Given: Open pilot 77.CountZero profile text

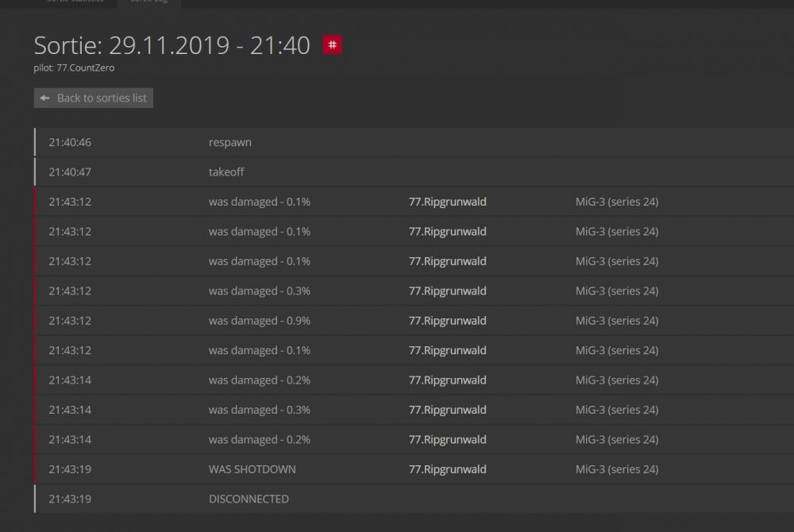Looking at the screenshot, I should tap(74, 67).
